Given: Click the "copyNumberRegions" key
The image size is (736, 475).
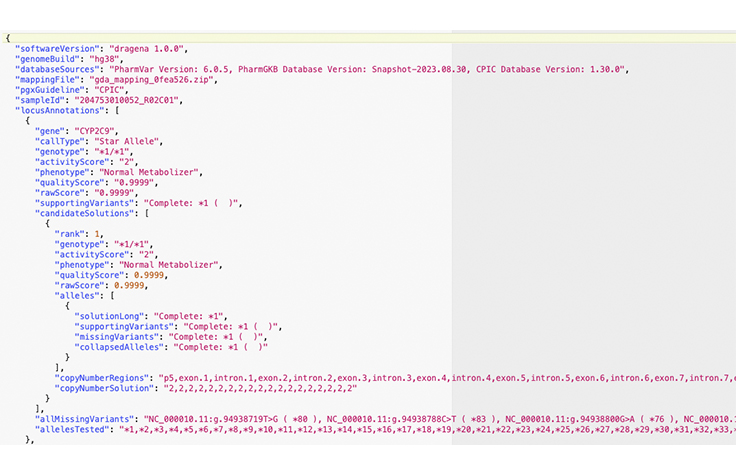Looking at the screenshot, I should (x=103, y=378).
